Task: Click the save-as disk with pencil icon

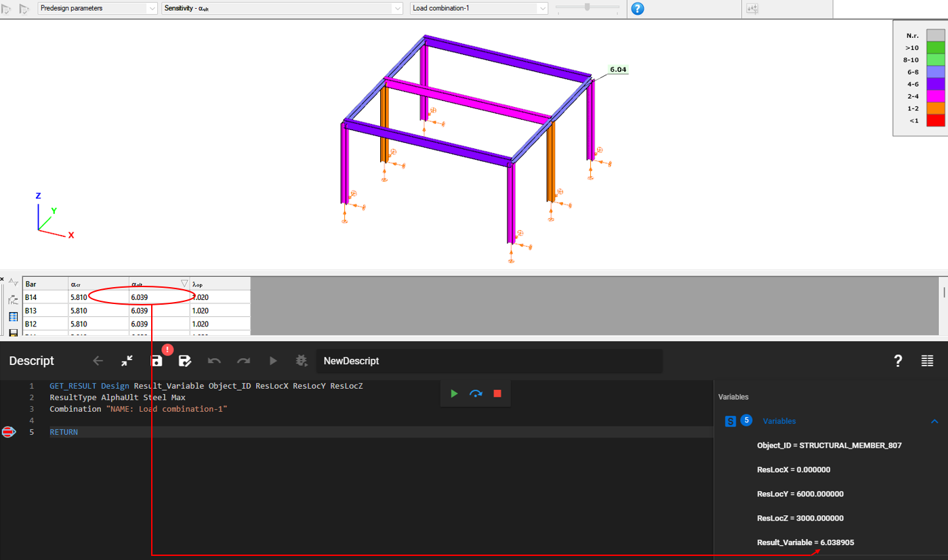Action: (185, 361)
